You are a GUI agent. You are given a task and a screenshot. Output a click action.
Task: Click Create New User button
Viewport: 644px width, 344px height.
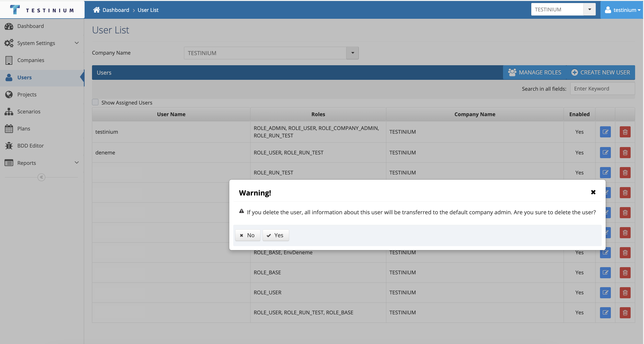pyautogui.click(x=600, y=72)
